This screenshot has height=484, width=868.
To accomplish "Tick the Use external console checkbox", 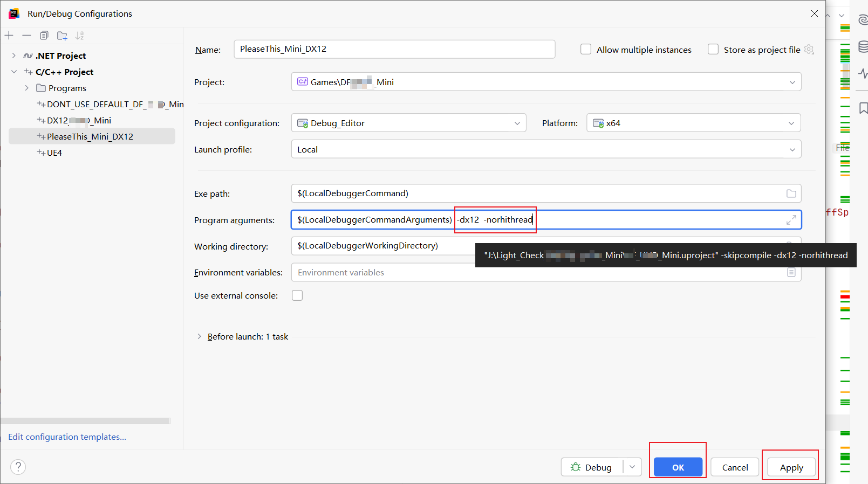I will [297, 295].
